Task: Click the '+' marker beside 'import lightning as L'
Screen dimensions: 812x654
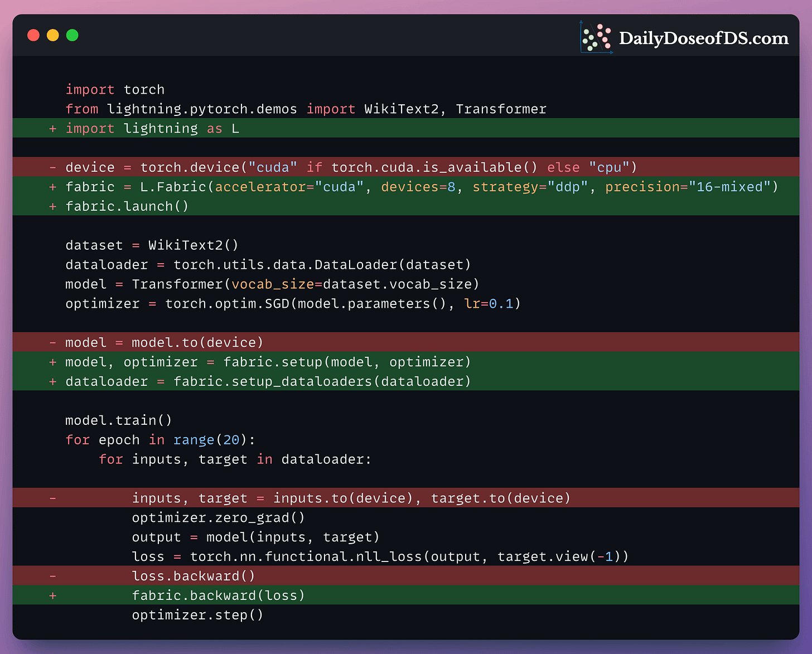Action: coord(52,128)
